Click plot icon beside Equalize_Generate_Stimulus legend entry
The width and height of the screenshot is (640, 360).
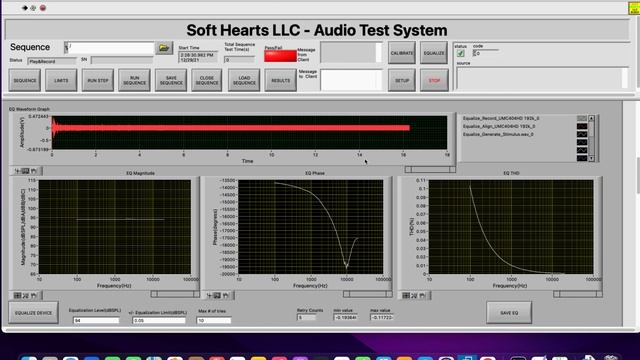tap(582, 134)
